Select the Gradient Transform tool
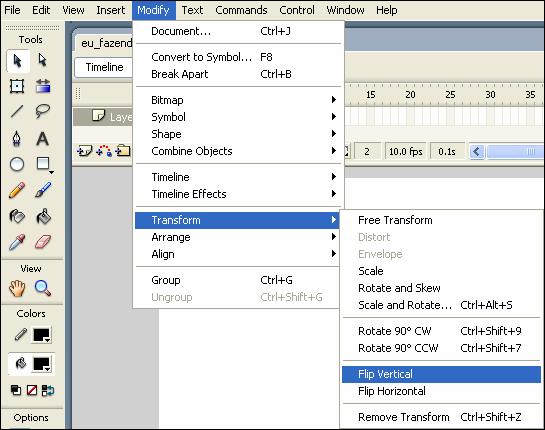 [x=43, y=86]
